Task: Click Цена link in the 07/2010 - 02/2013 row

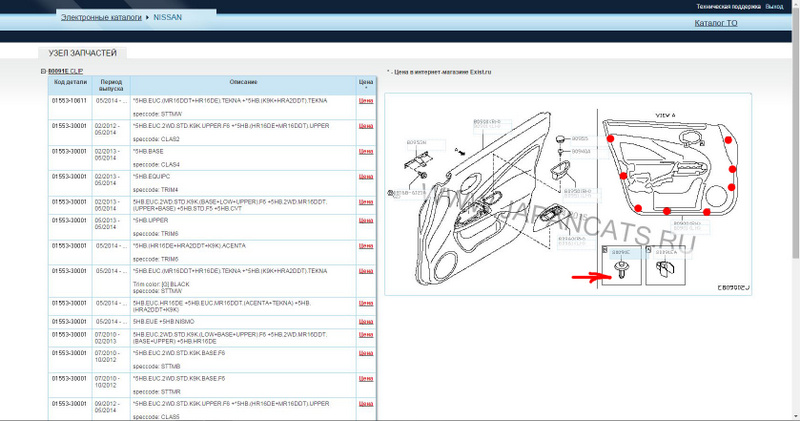Action: [366, 335]
